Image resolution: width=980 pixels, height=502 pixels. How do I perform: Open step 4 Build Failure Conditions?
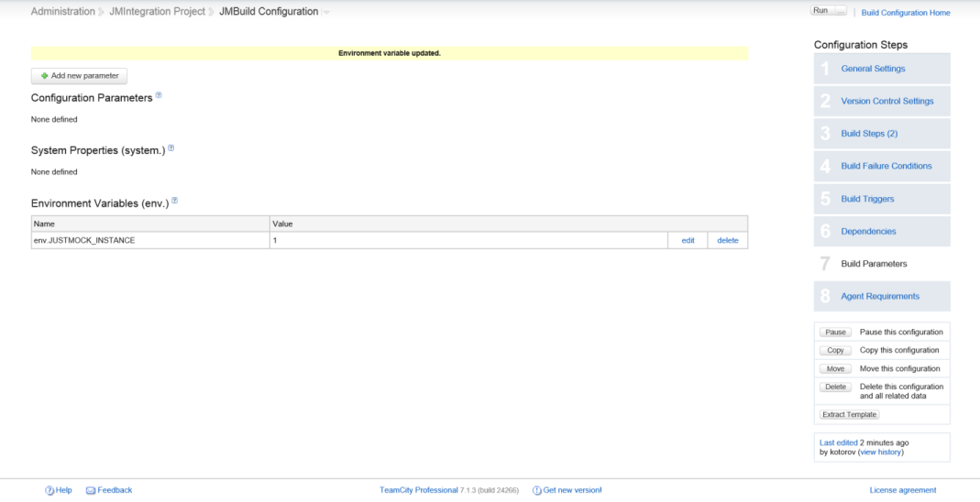tap(882, 166)
